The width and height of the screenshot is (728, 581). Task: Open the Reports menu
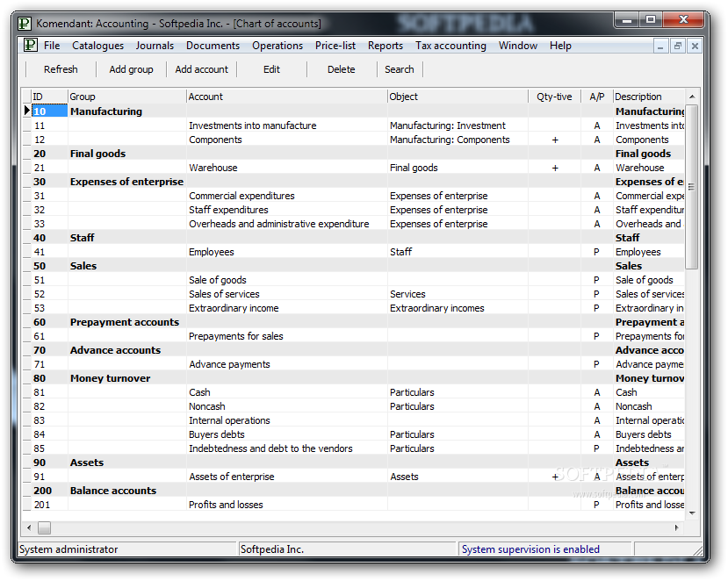pyautogui.click(x=386, y=46)
